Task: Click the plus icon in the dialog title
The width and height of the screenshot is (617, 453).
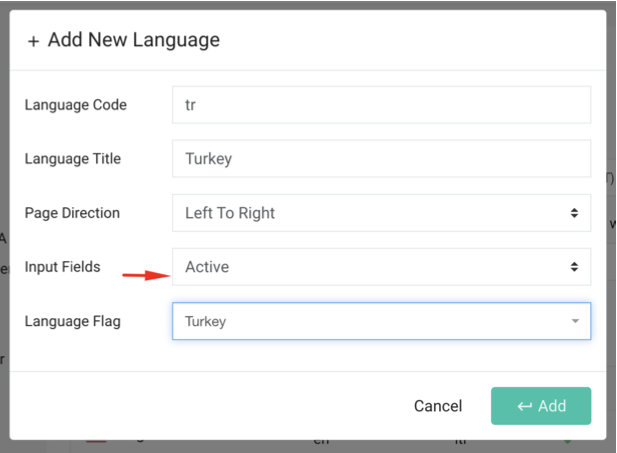Action: tap(33, 42)
